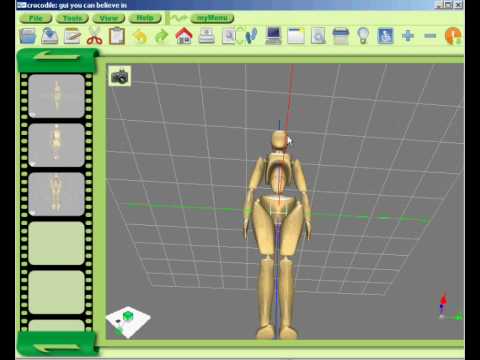Click the blue plus zoom-in icon
The height and width of the screenshot is (360, 480).
(408, 36)
